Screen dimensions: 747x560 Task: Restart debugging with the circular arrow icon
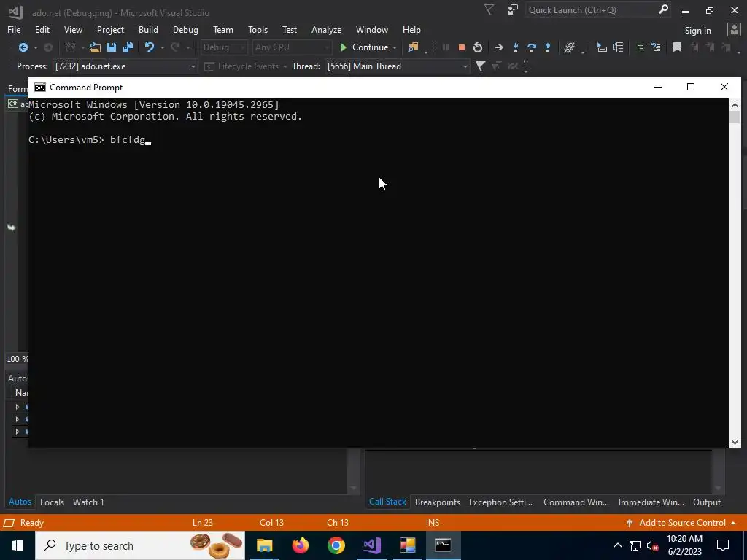pos(477,47)
